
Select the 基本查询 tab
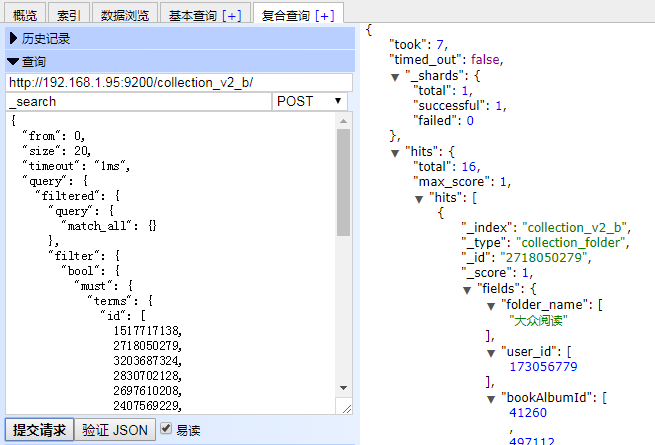[204, 15]
